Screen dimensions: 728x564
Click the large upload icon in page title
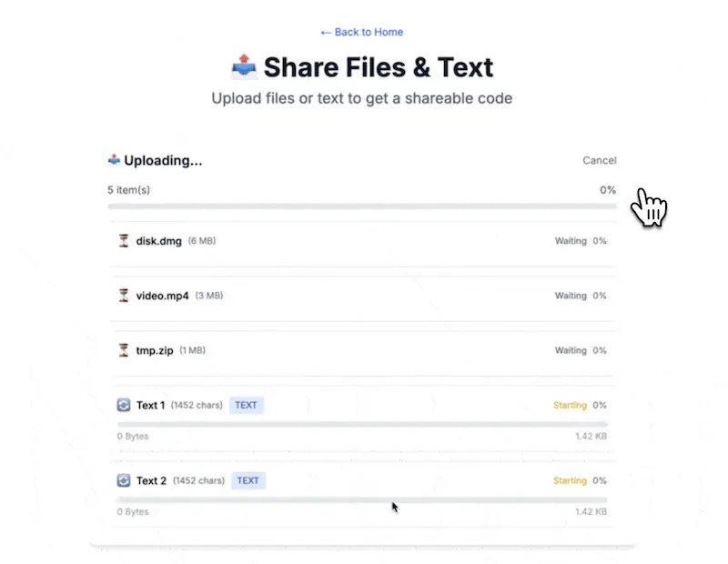(244, 65)
